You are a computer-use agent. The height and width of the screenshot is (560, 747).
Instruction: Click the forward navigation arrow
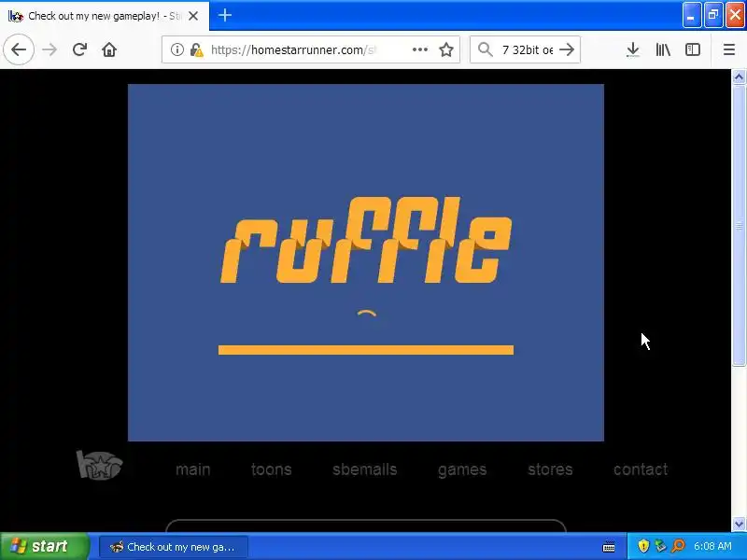coord(49,49)
